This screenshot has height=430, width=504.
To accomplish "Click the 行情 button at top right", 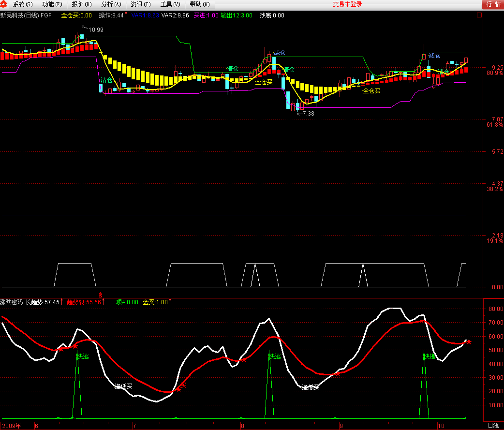I will tap(492, 4).
